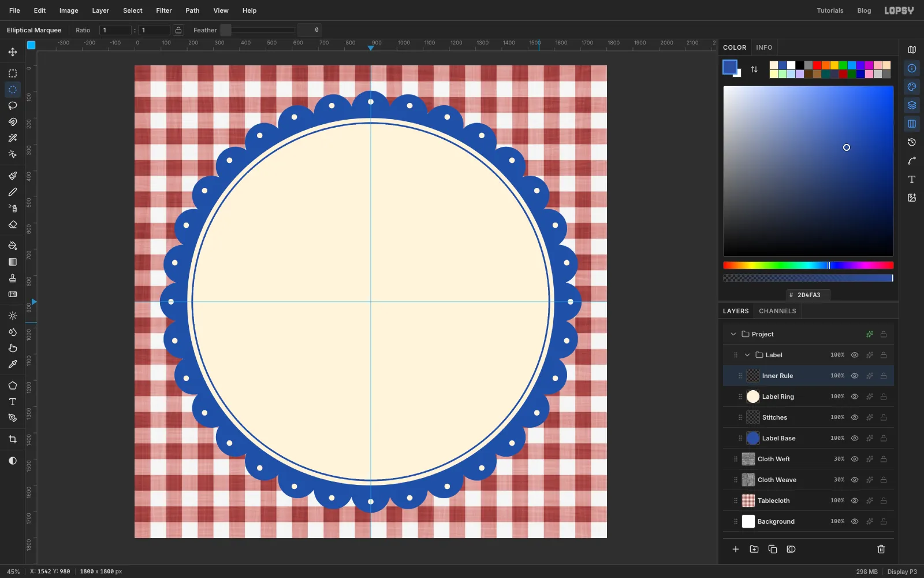Click the Feather value field
Image resolution: width=924 pixels, height=578 pixels.
coord(310,30)
